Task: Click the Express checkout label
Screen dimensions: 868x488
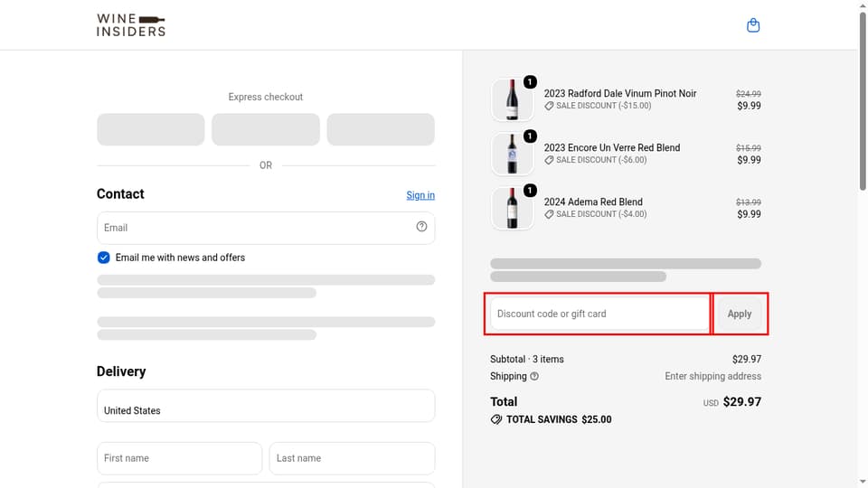Action: [266, 97]
